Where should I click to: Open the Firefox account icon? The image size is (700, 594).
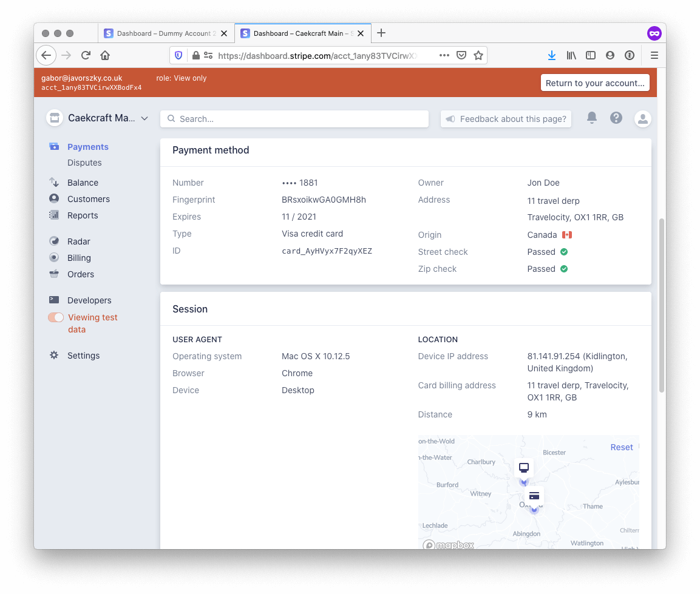[x=610, y=55]
